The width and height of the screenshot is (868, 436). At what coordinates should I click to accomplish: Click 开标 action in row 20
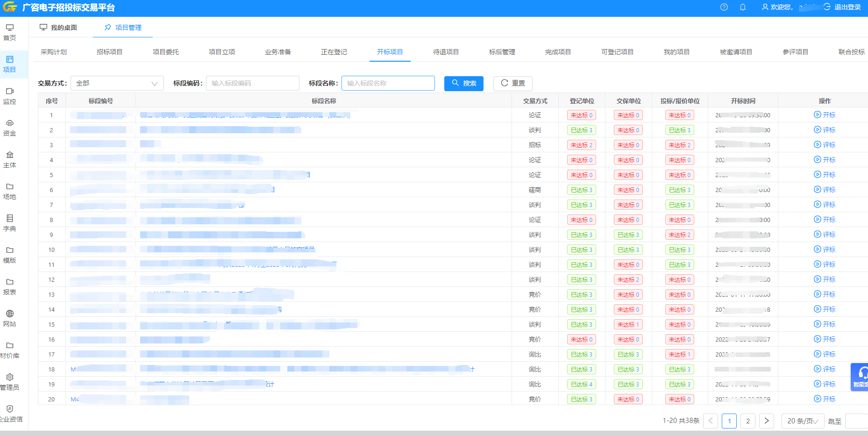click(825, 399)
